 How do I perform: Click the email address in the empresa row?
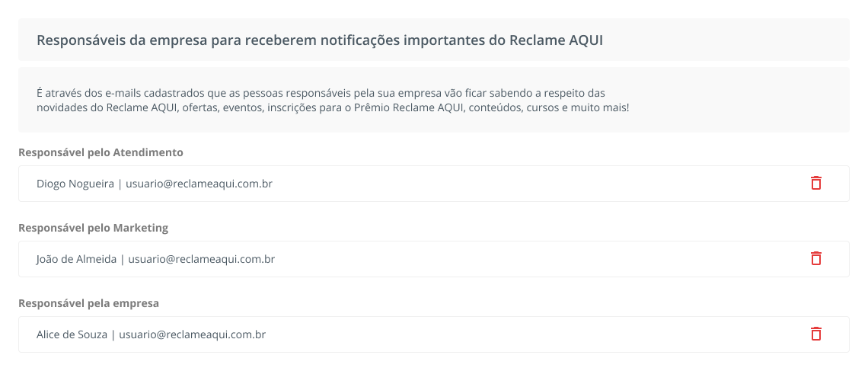coord(192,334)
